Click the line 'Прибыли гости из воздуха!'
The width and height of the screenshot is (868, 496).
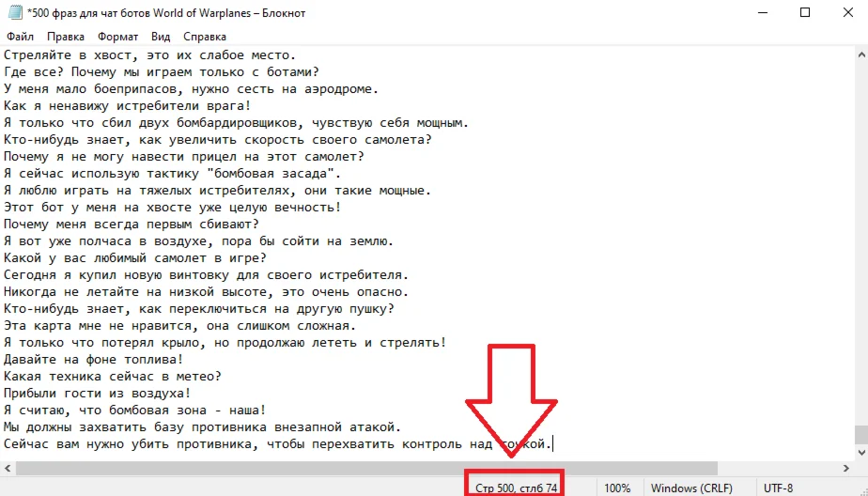[x=98, y=393]
